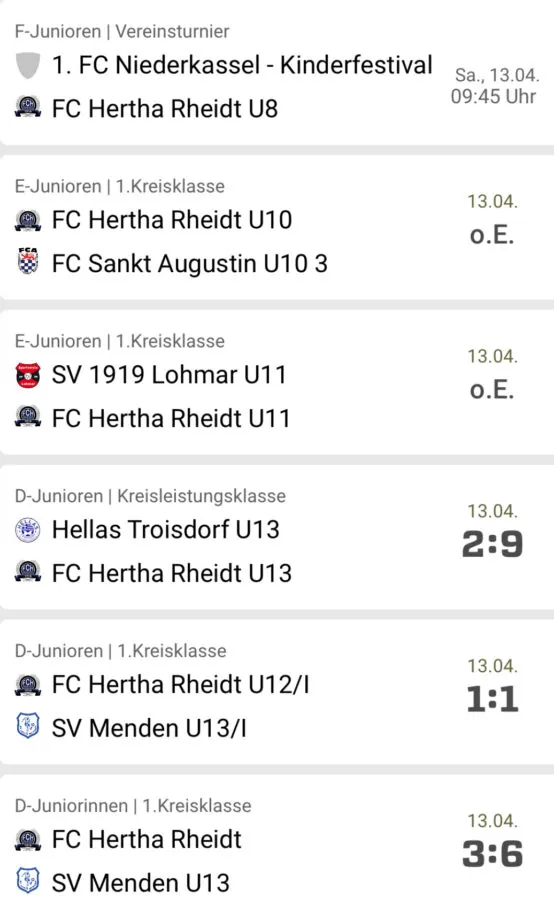Select the Sa., 13.04. 09:45 Uhr kickoff time
This screenshot has height=914, width=554.
click(494, 85)
